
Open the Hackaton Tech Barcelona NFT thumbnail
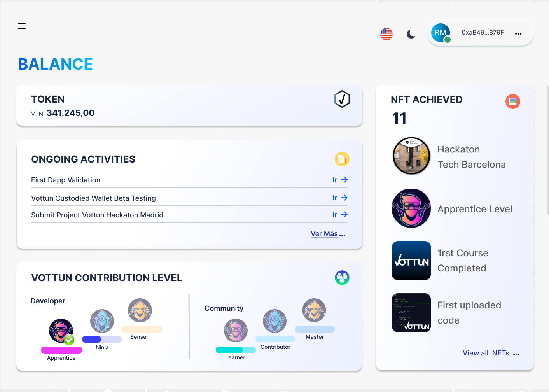point(411,156)
